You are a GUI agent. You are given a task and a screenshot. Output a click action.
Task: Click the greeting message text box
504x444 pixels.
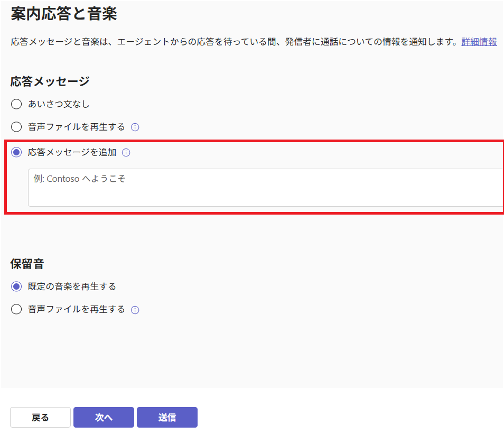[x=266, y=188]
